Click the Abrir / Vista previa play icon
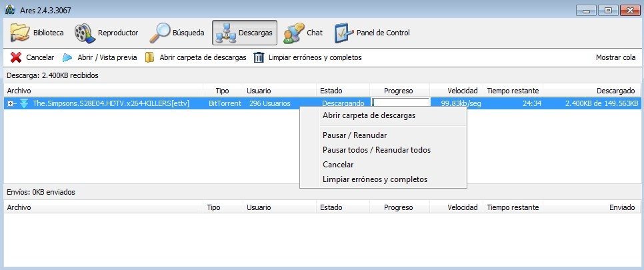 tap(67, 57)
